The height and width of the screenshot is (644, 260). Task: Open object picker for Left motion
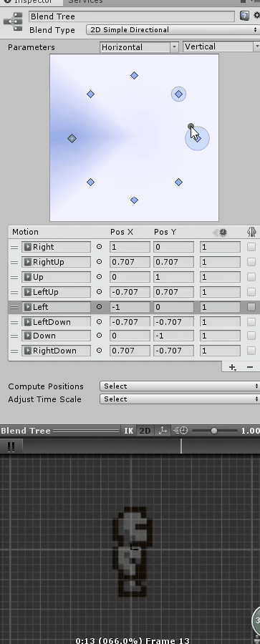pos(99,307)
